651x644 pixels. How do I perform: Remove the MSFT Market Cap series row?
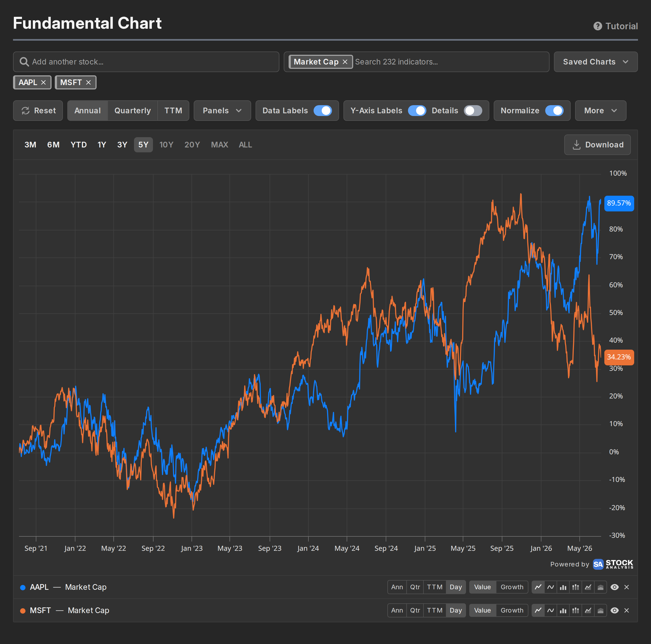[626, 610]
